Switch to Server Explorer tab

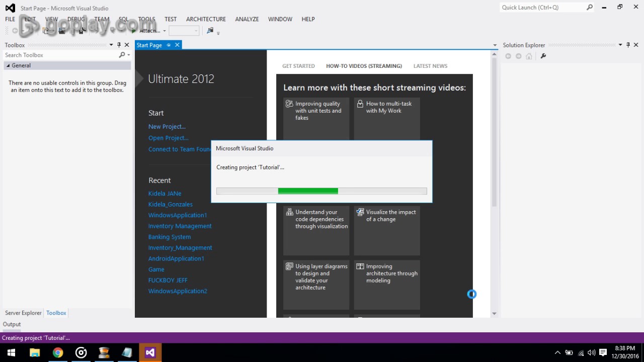pos(23,313)
